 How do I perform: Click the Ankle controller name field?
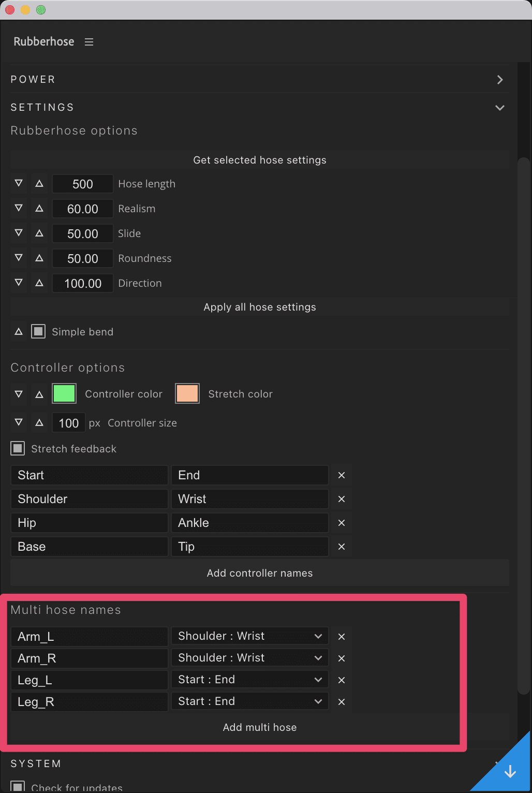point(250,523)
